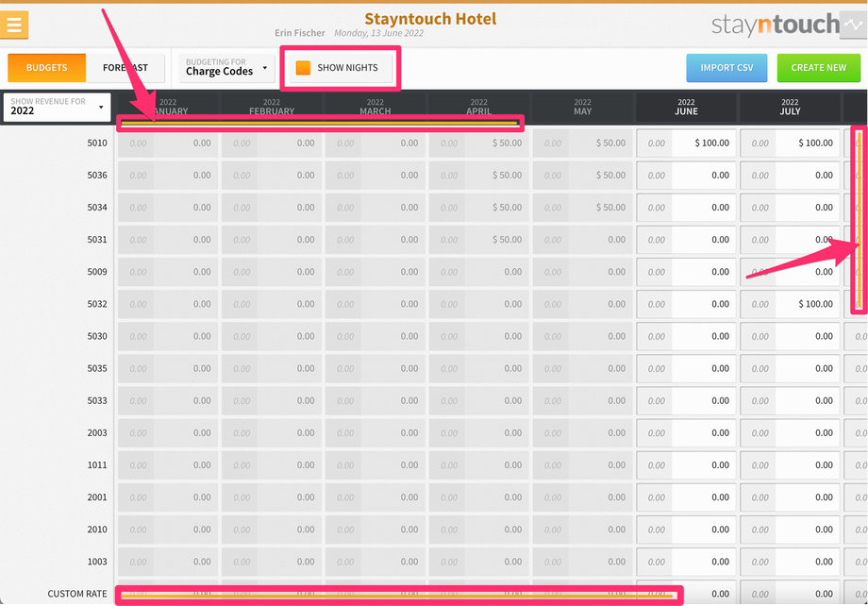
Task: Select the 2022 May column header
Action: 582,107
